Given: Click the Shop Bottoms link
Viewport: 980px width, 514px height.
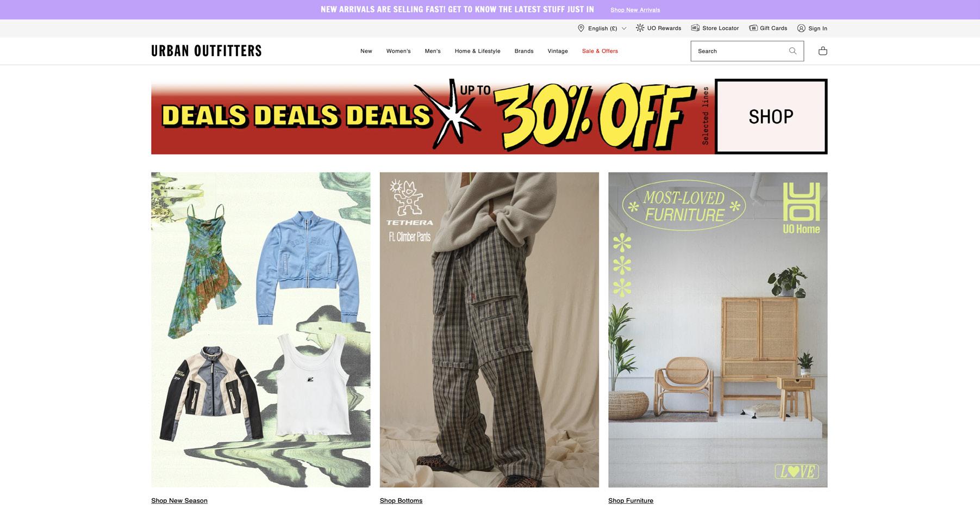Looking at the screenshot, I should click(401, 500).
